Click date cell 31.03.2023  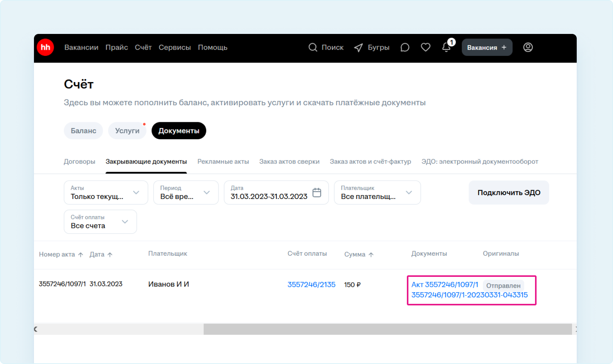click(106, 284)
